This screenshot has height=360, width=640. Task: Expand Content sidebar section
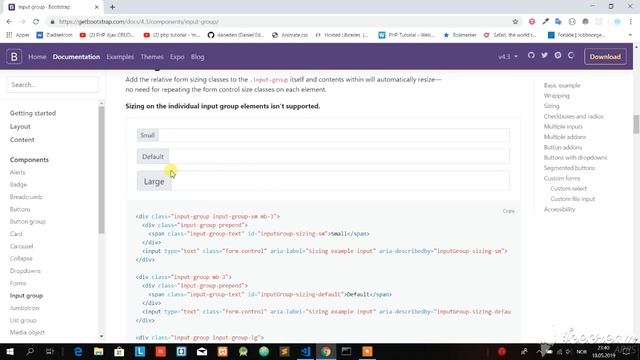22,140
